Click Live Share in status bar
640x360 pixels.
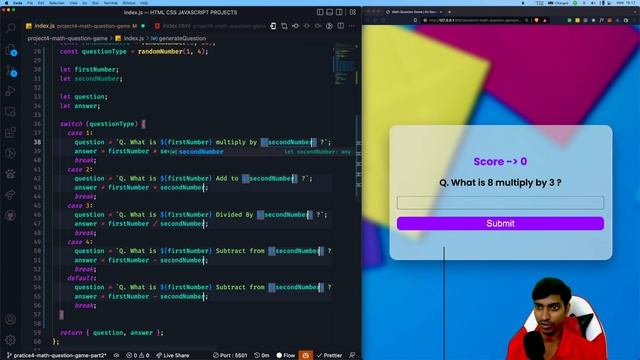click(x=173, y=356)
